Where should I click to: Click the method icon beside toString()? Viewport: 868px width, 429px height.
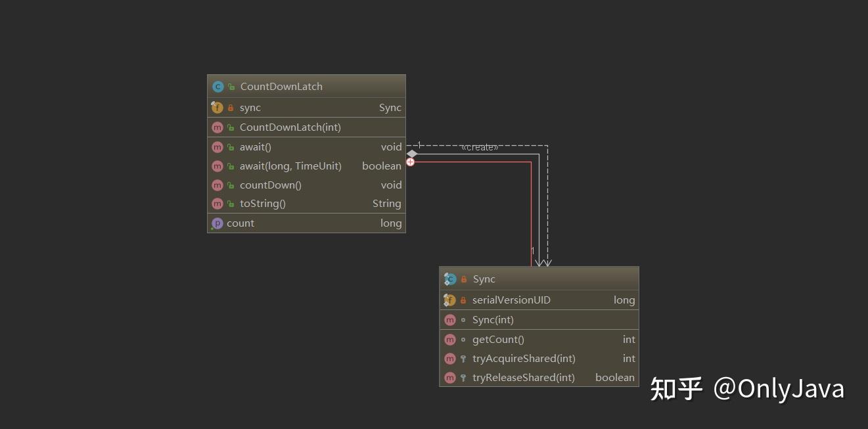pyautogui.click(x=217, y=204)
